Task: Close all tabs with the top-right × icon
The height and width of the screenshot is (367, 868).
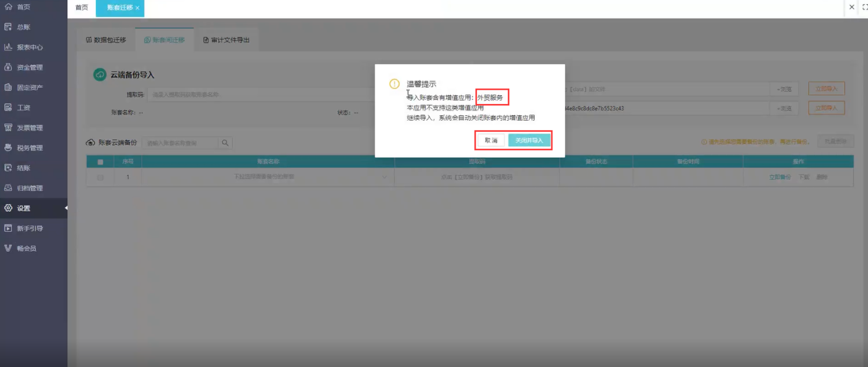Action: [851, 7]
